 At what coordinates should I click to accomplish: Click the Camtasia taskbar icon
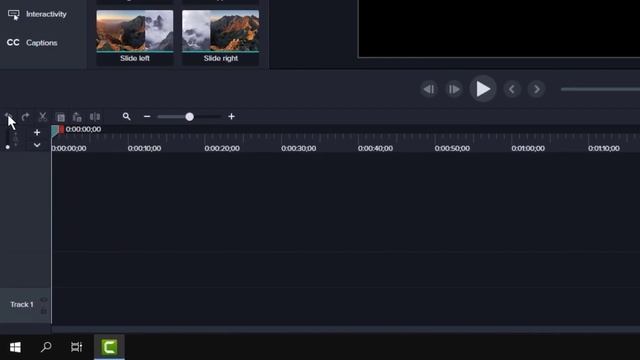(109, 347)
